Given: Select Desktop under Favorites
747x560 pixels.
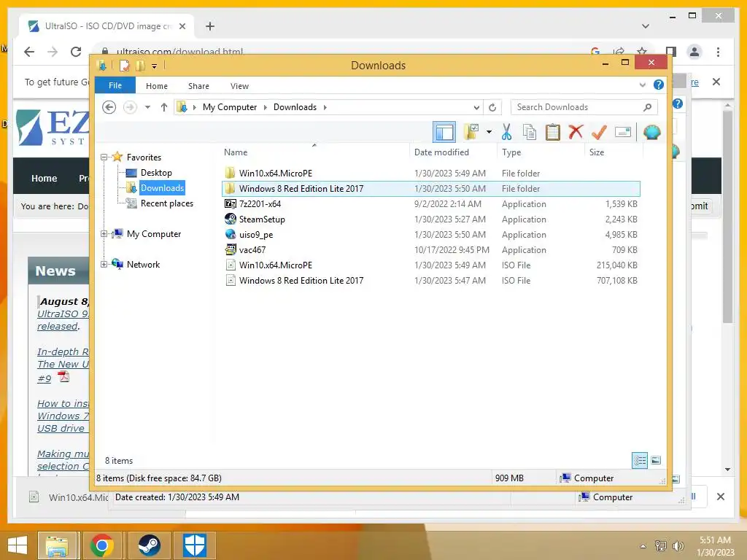Looking at the screenshot, I should [x=156, y=172].
